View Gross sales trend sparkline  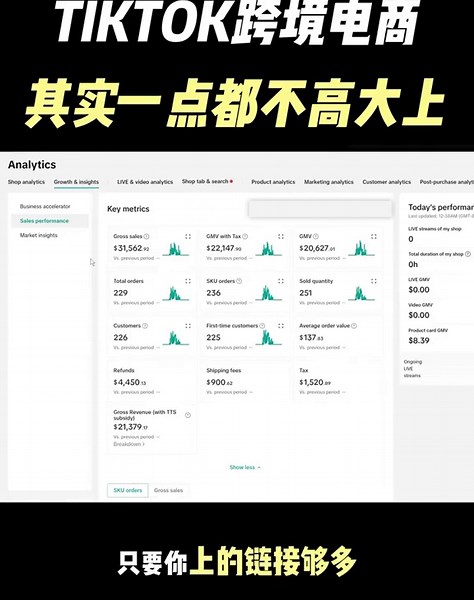pos(176,249)
